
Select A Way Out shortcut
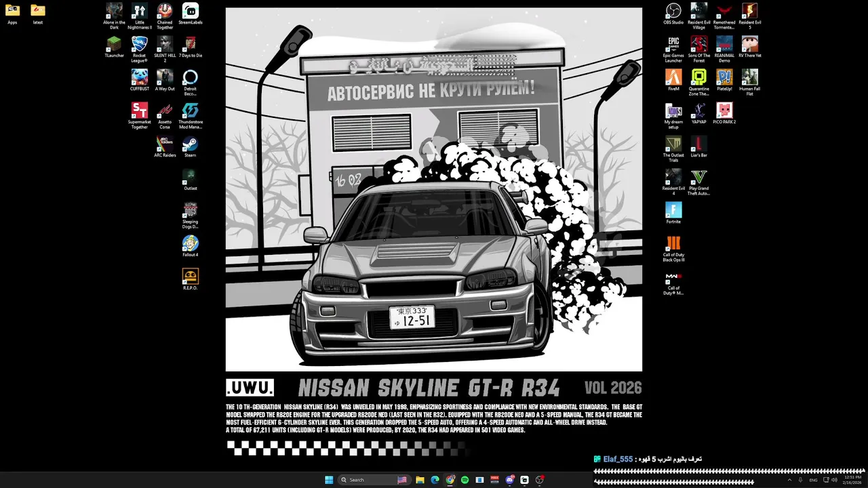[165, 80]
